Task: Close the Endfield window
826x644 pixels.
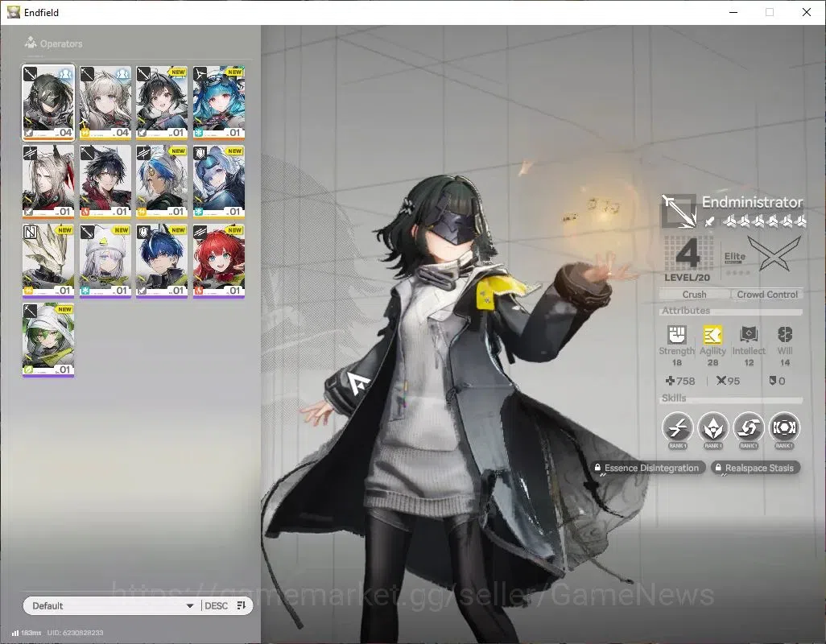Action: [x=807, y=12]
